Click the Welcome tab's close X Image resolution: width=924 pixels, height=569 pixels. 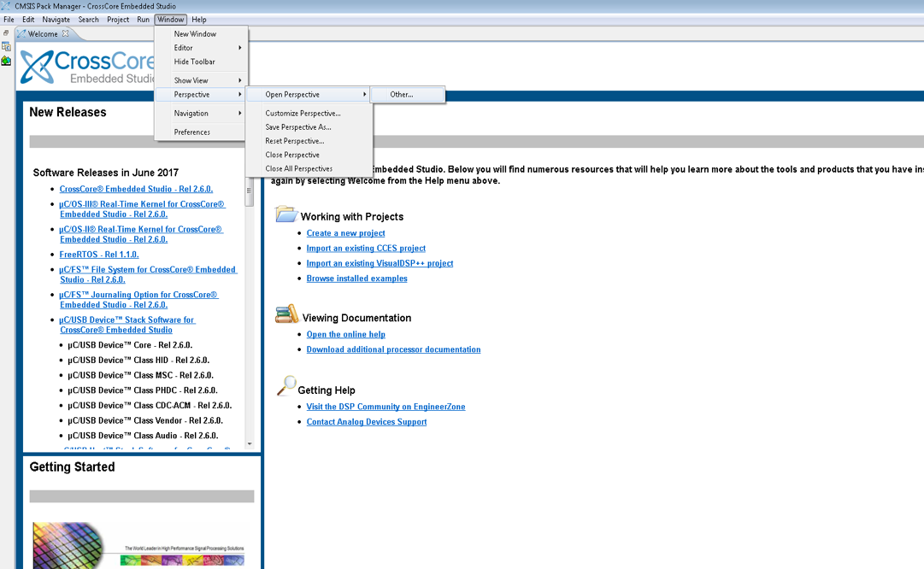click(x=66, y=33)
